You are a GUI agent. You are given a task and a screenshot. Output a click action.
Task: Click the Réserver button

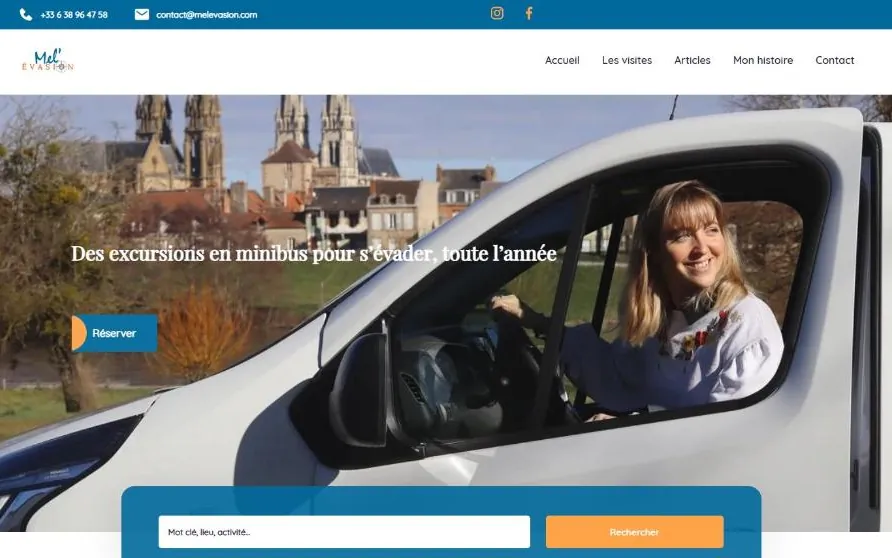[x=114, y=333]
